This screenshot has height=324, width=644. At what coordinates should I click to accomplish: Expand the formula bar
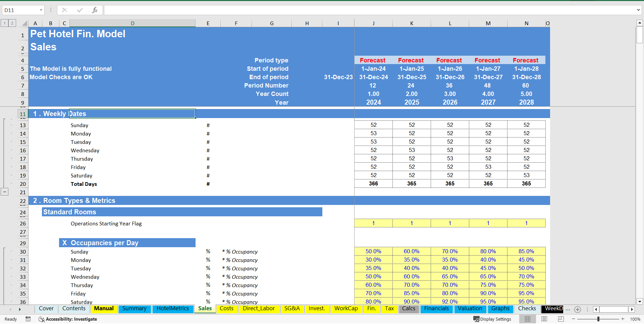tap(638, 10)
